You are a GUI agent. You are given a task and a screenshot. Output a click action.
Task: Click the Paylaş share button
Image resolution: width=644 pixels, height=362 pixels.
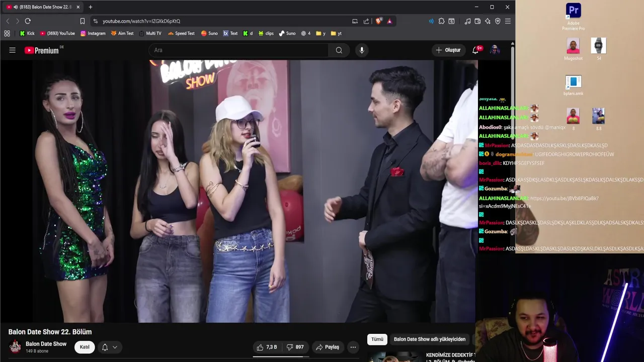click(x=327, y=347)
